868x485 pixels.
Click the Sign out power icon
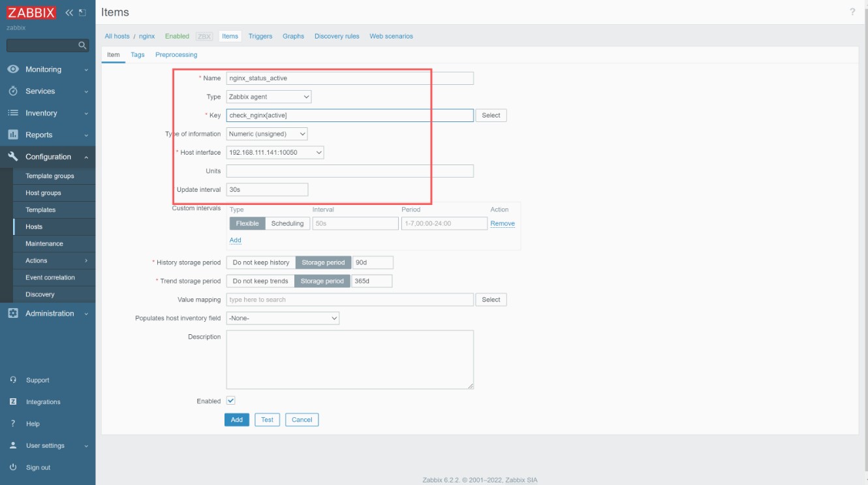click(13, 467)
